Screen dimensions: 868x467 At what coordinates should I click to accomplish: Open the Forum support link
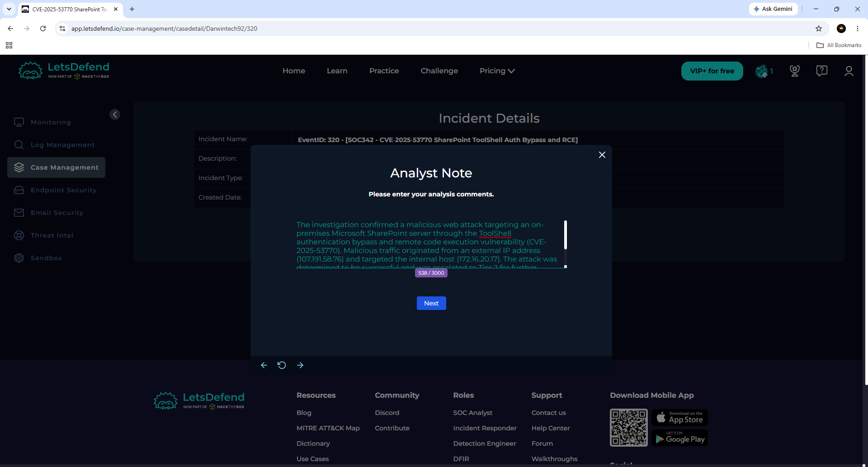[x=542, y=443]
